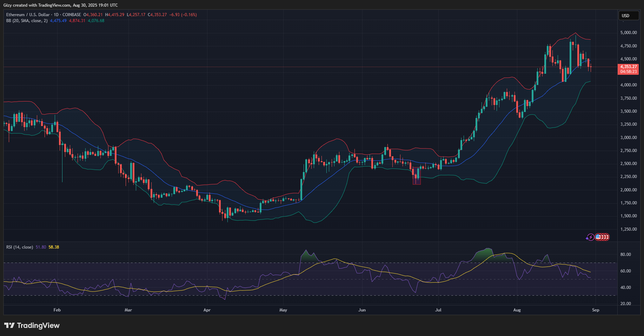644x336 pixels.
Task: Open the USD currency selector
Action: coord(628,15)
